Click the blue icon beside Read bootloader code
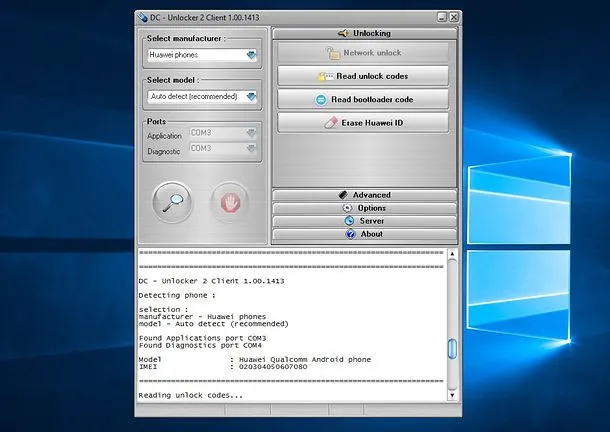The width and height of the screenshot is (610, 432). tap(322, 100)
